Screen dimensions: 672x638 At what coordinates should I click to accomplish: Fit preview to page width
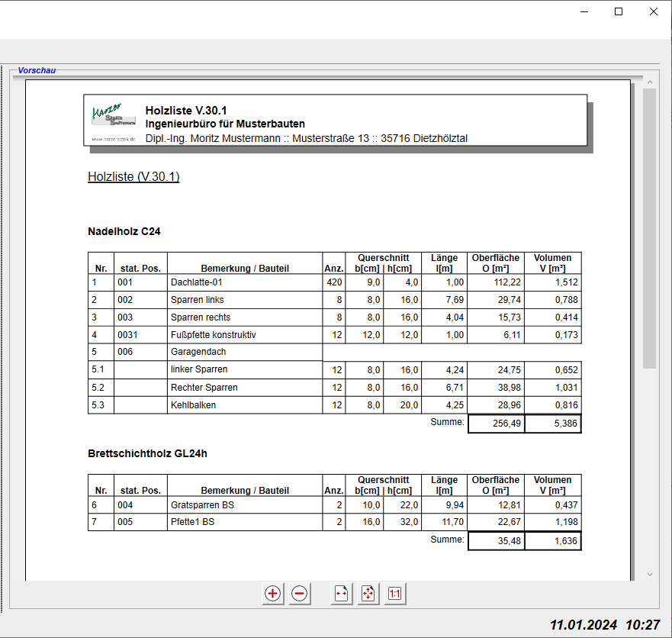tap(342, 594)
